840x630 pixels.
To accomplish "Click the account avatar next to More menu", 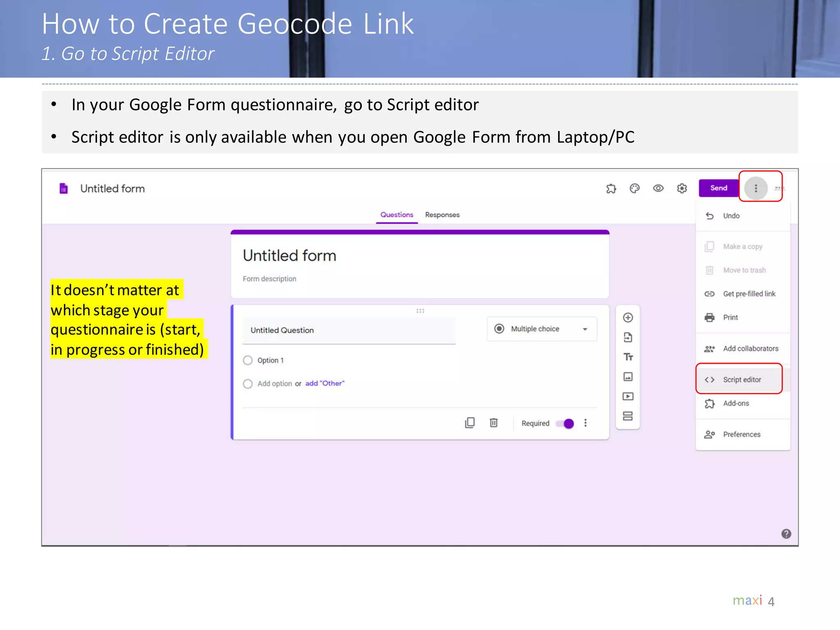I will tap(779, 188).
